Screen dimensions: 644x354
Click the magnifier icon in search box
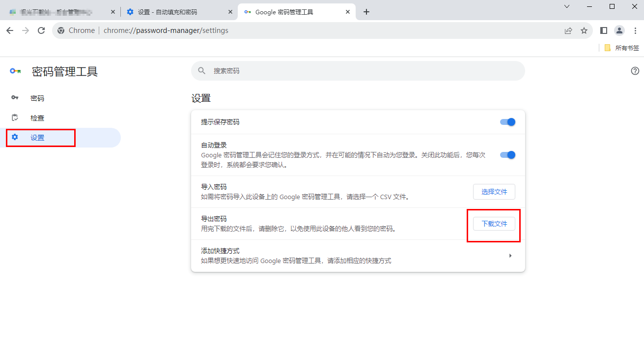201,71
